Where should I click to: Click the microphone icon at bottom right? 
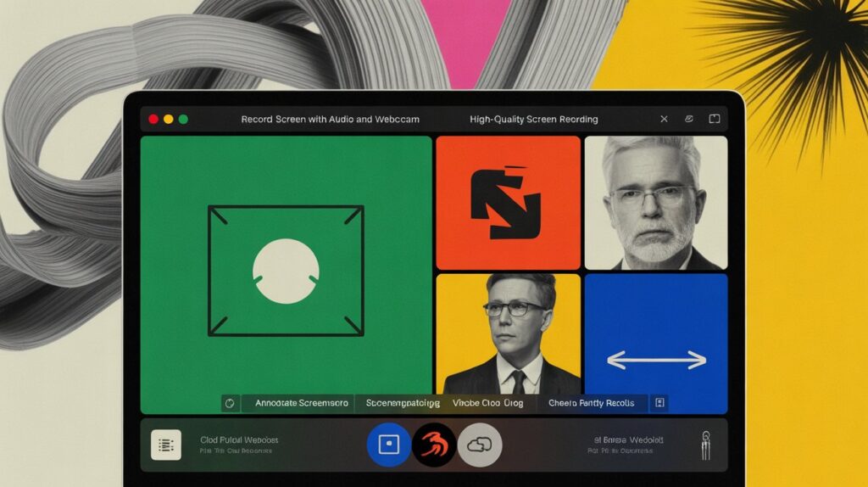click(703, 445)
